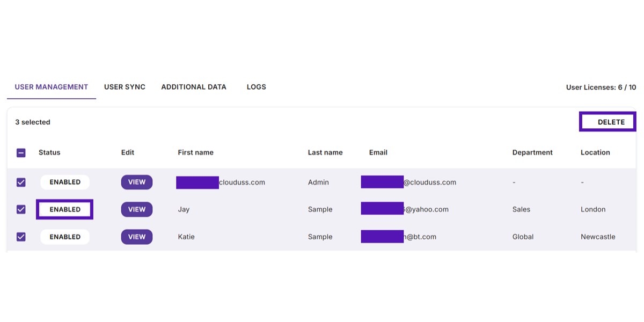Image resolution: width=644 pixels, height=322 pixels.
Task: Click the ENABLED status for Katie Sample
Action: (64, 237)
